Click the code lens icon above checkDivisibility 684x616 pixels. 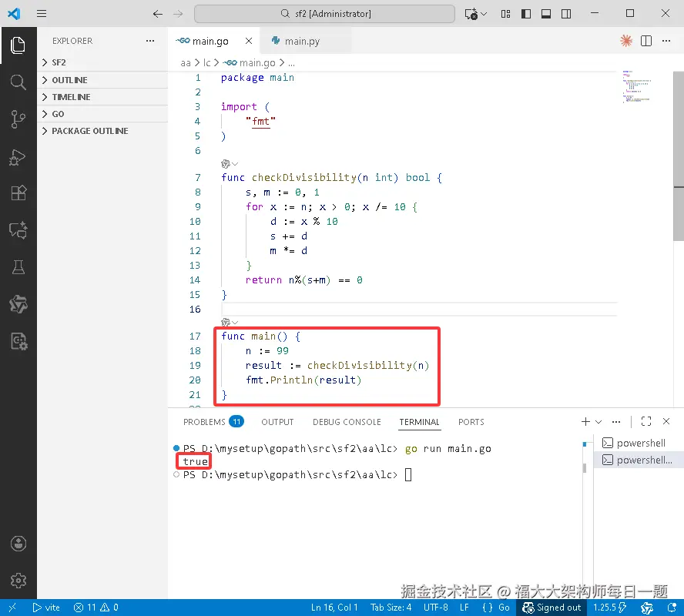click(x=229, y=164)
